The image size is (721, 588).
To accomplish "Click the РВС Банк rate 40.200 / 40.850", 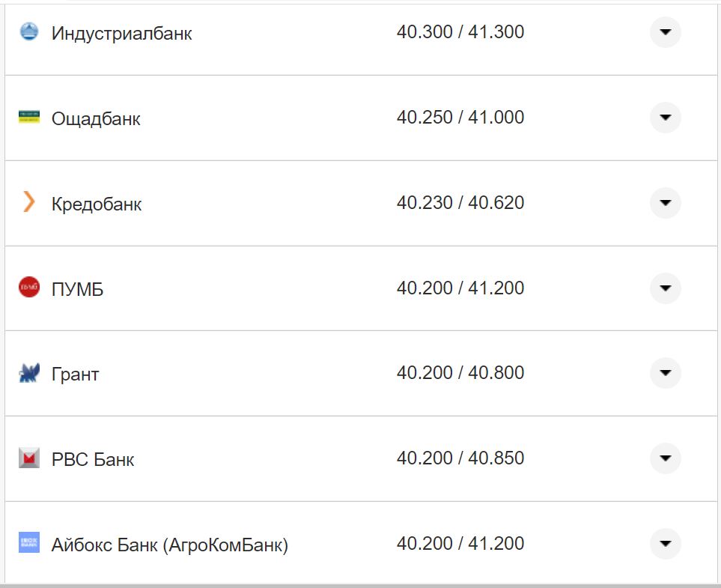I will point(460,458).
